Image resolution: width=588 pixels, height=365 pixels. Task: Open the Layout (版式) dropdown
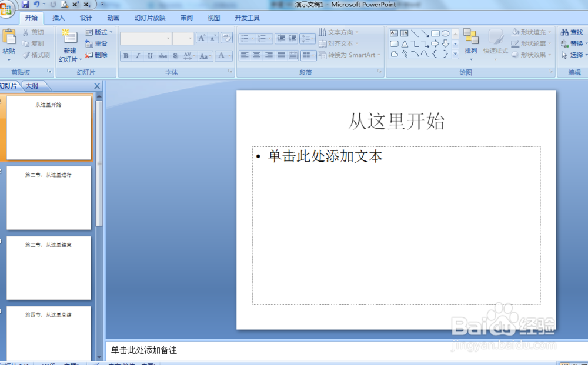[x=99, y=32]
